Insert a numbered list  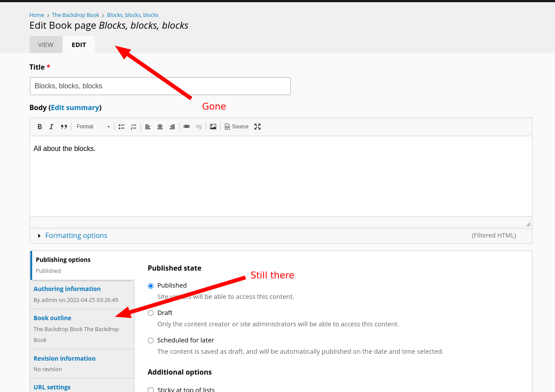(134, 127)
